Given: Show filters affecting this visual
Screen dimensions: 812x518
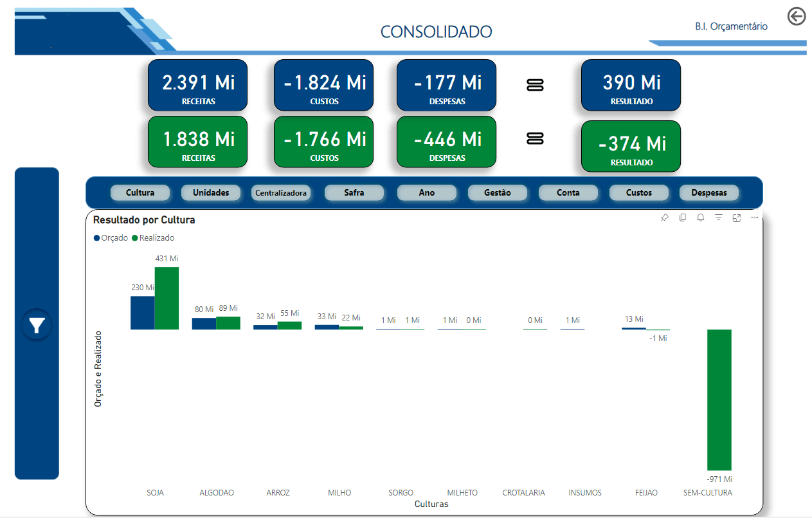Looking at the screenshot, I should point(719,218).
